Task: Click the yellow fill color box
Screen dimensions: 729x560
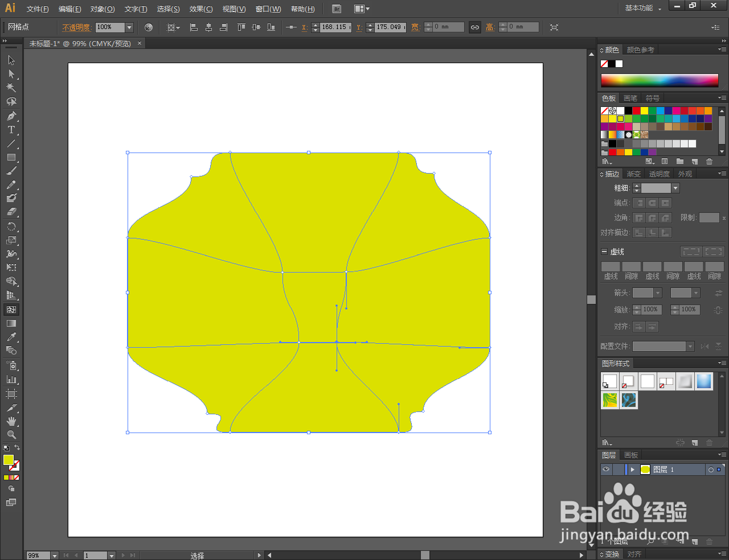Action: point(9,460)
